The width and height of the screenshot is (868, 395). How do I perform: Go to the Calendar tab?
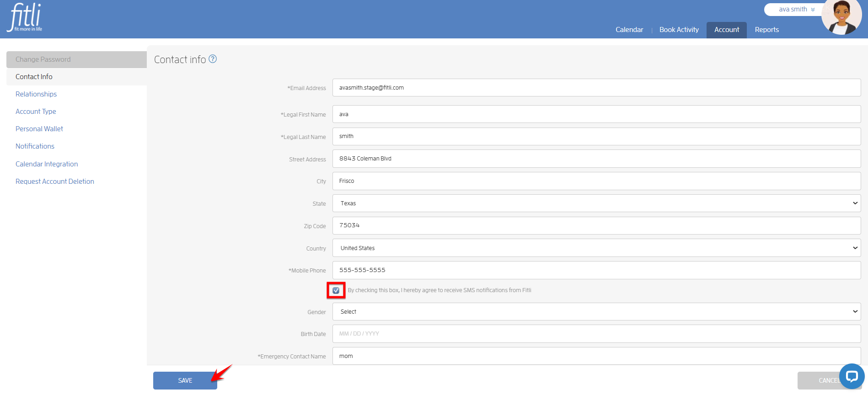pyautogui.click(x=629, y=30)
